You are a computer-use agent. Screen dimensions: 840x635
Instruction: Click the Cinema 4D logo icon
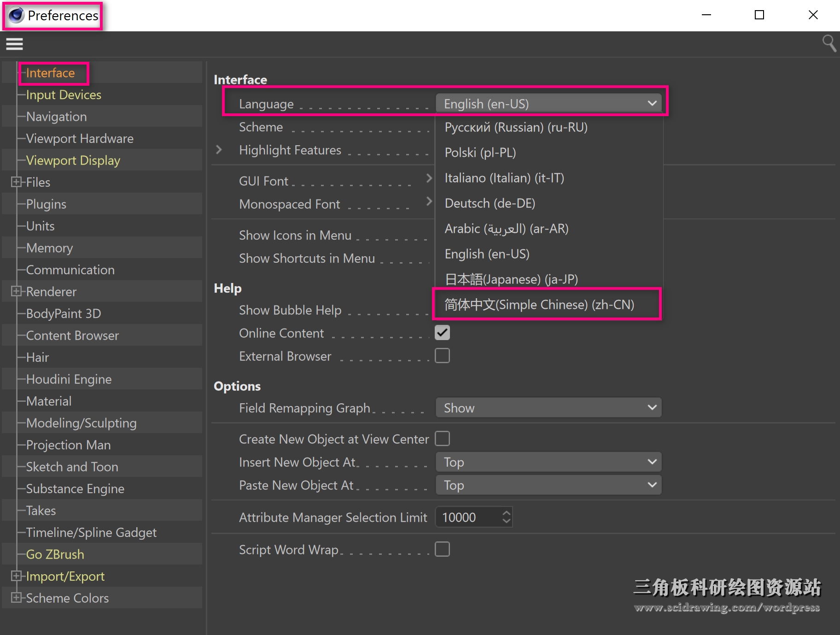point(16,15)
